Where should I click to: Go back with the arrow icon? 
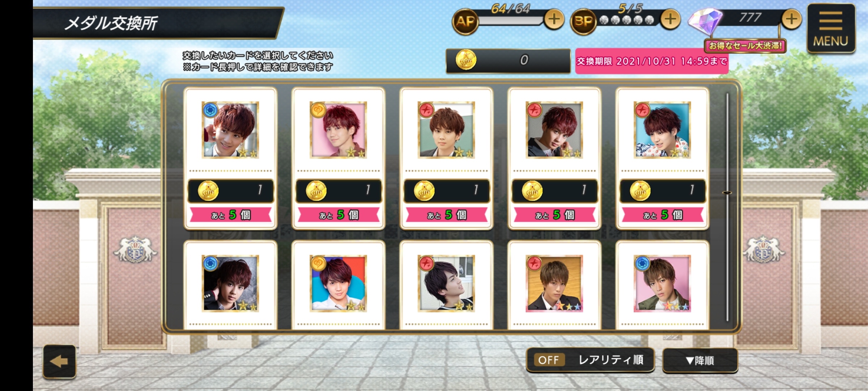(60, 361)
